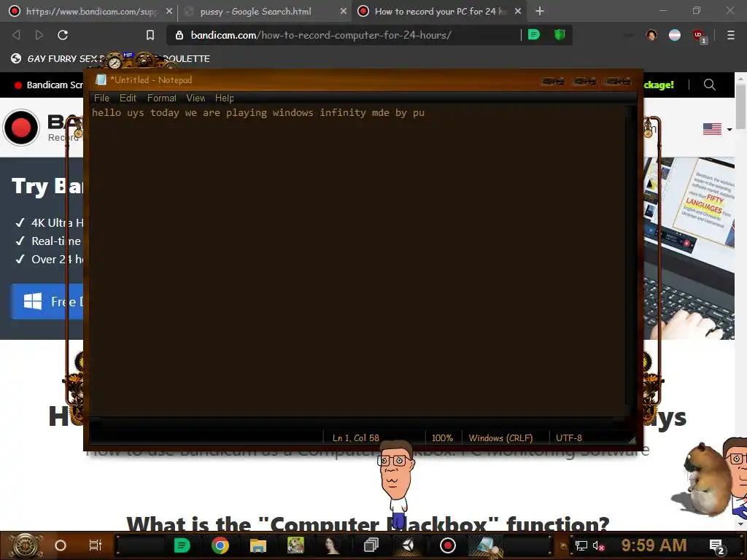Image resolution: width=747 pixels, height=560 pixels.
Task: Click the UTF-8 encoding status entry
Action: click(569, 438)
